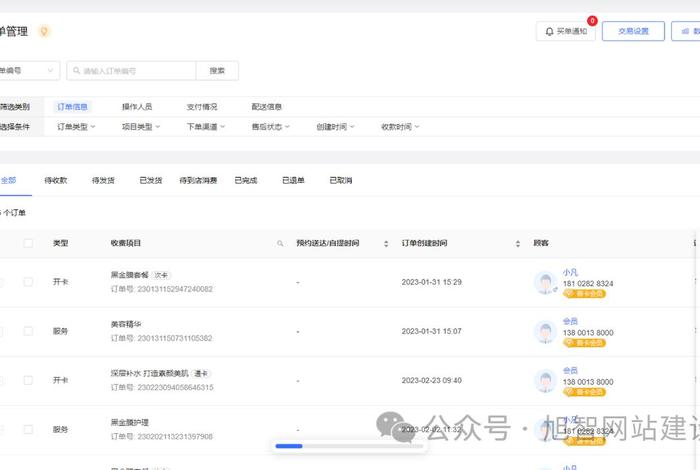Screen dimensions: 700x470
Task: Click the creation time 2023-01-31 15:07
Action: (x=431, y=331)
